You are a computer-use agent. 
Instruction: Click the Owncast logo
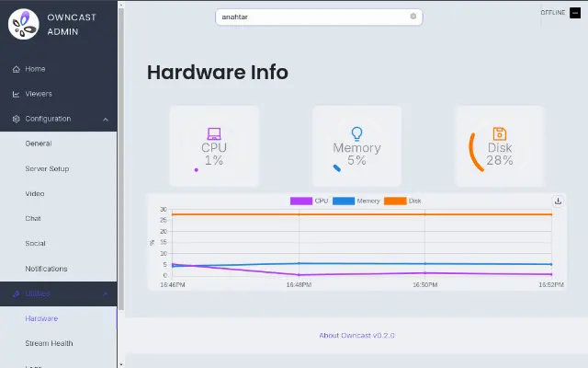(24, 25)
